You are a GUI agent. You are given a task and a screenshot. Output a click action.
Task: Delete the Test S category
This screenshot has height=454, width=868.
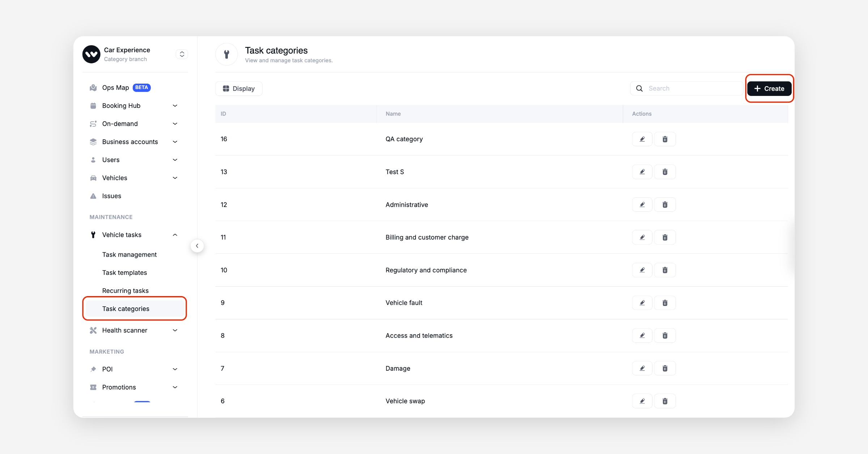[665, 172]
